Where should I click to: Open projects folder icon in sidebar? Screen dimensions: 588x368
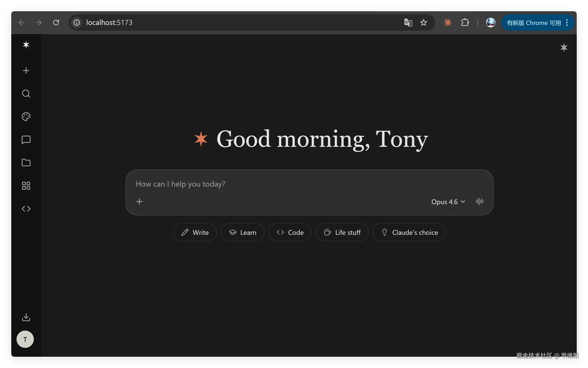(26, 163)
